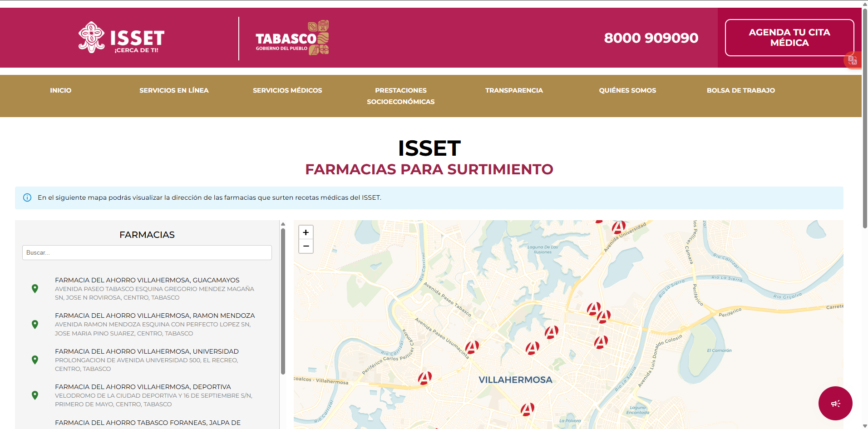Image resolution: width=868 pixels, height=429 pixels.
Task: Open TRANSPARENCIA menu
Action: click(x=514, y=90)
